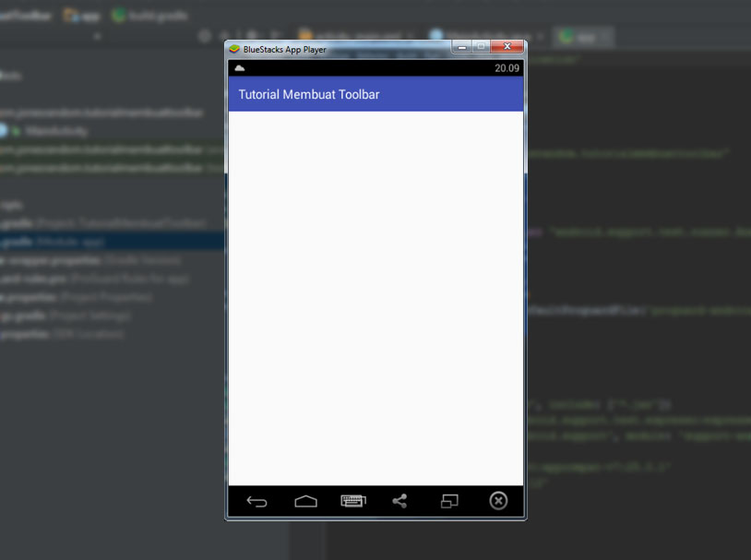Open the app run configuration dropdown
This screenshot has width=751, height=560.
585,38
